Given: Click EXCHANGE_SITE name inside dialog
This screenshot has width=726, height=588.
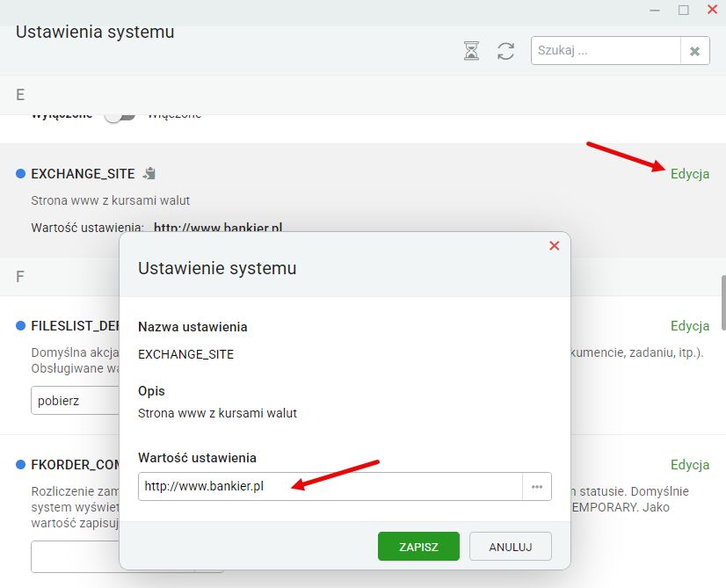Looking at the screenshot, I should point(185,354).
